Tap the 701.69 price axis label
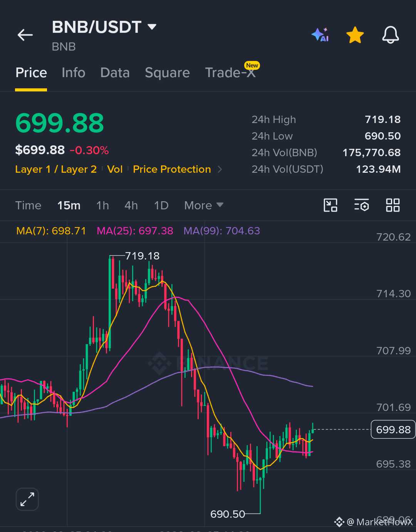 (x=393, y=407)
